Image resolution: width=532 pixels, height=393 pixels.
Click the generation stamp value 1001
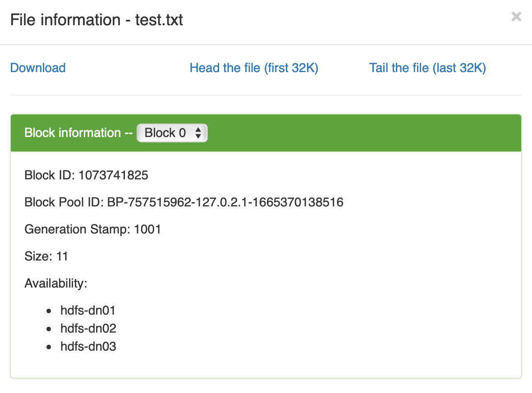[x=147, y=229]
